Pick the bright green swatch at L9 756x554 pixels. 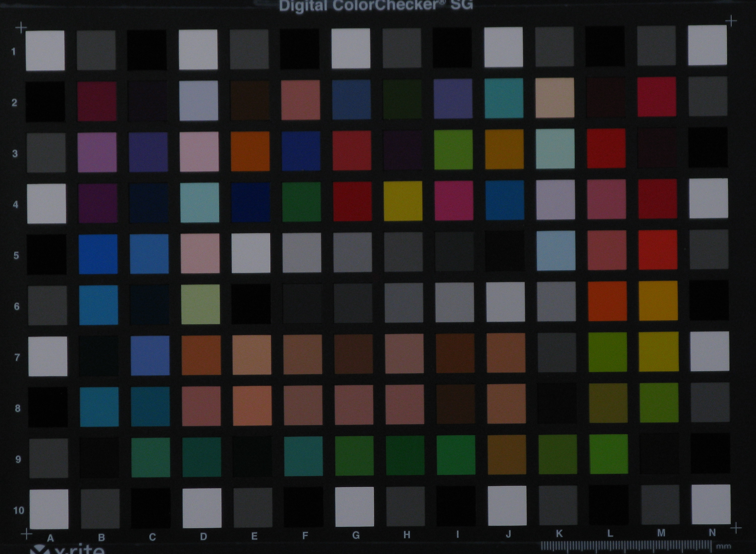pyautogui.click(x=609, y=454)
